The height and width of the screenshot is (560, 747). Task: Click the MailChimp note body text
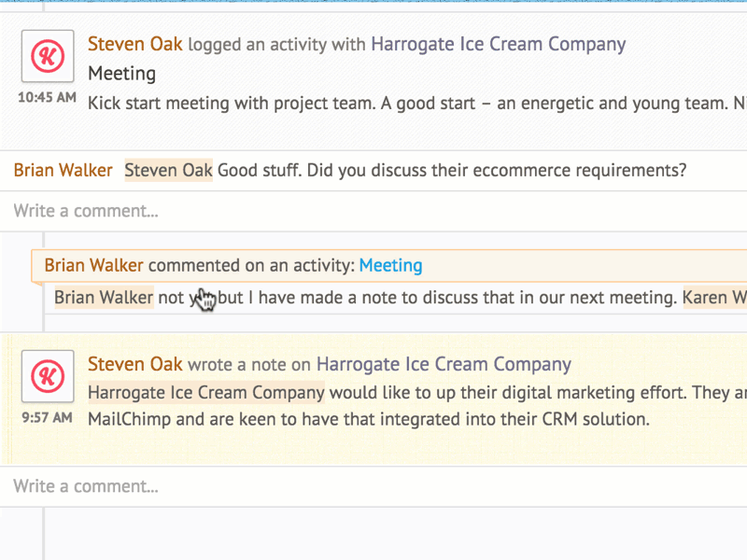(x=369, y=419)
